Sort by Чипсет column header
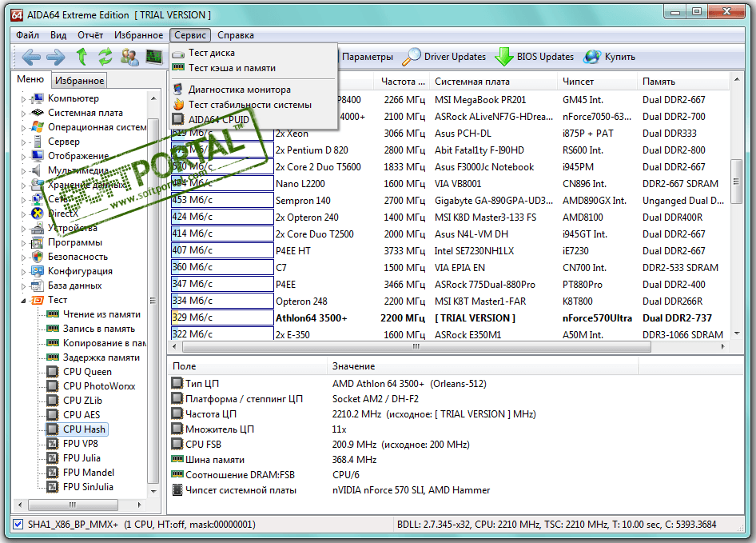Screen dimensions: 756x543 (x=598, y=82)
